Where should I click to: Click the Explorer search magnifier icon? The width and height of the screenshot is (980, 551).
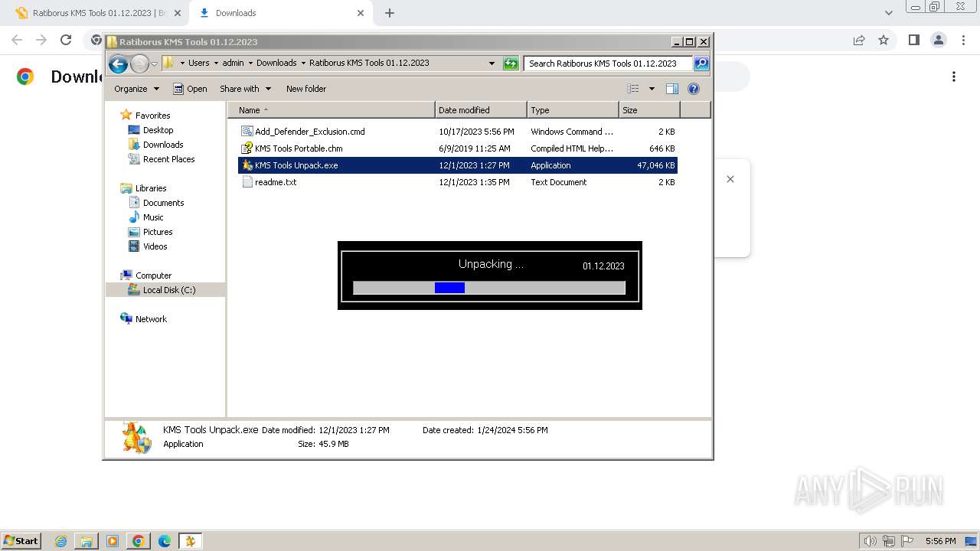pyautogui.click(x=701, y=64)
